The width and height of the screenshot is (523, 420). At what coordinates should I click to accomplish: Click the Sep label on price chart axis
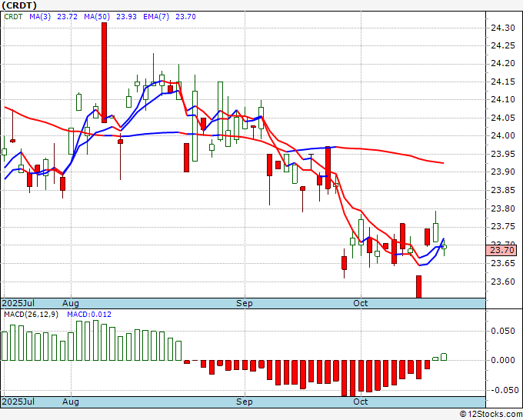tap(245, 303)
